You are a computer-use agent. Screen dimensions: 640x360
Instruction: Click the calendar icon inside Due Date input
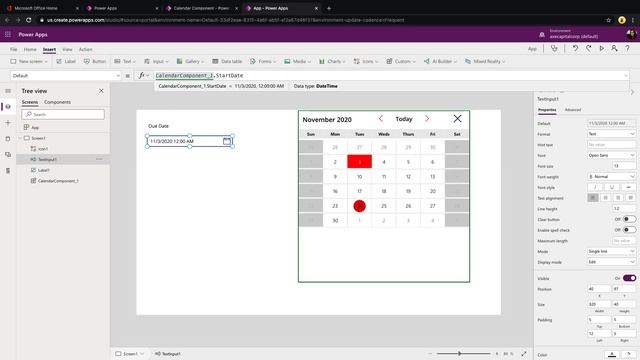click(227, 141)
